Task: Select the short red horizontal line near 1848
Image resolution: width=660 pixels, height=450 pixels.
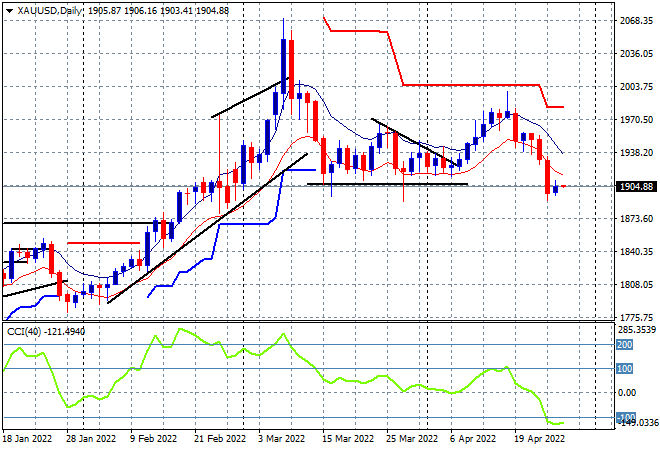Action: [103, 243]
